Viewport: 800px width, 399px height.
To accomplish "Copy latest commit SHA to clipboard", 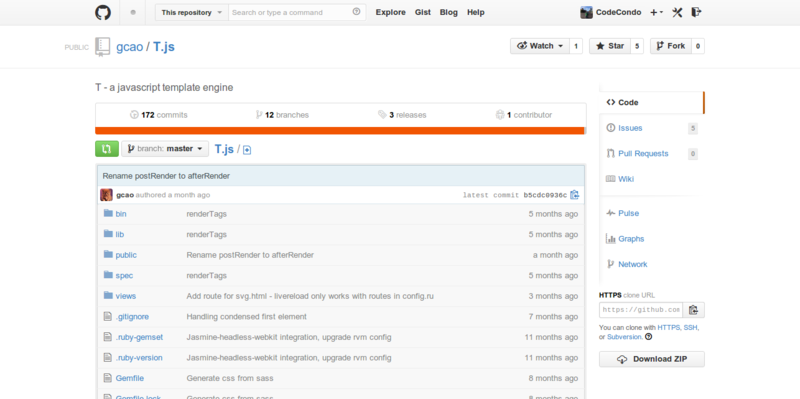I will 574,195.
